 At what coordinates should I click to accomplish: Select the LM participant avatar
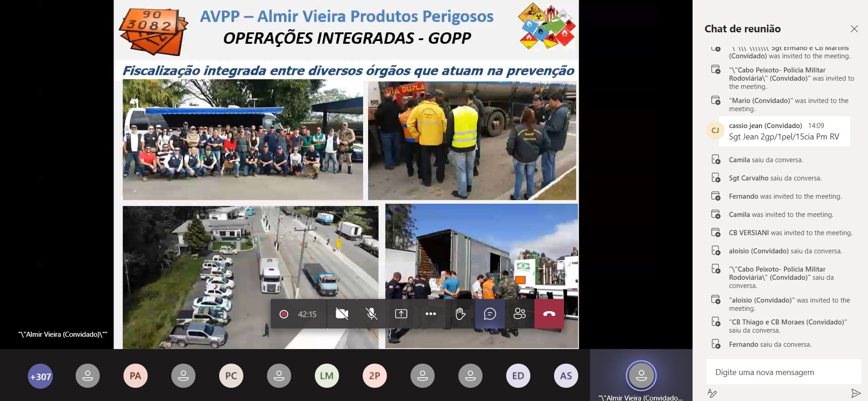(327, 376)
